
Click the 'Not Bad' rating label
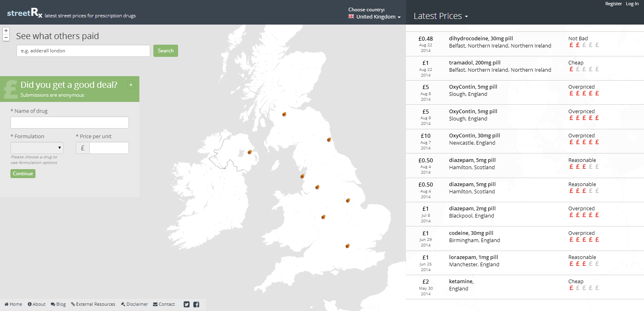tap(578, 39)
